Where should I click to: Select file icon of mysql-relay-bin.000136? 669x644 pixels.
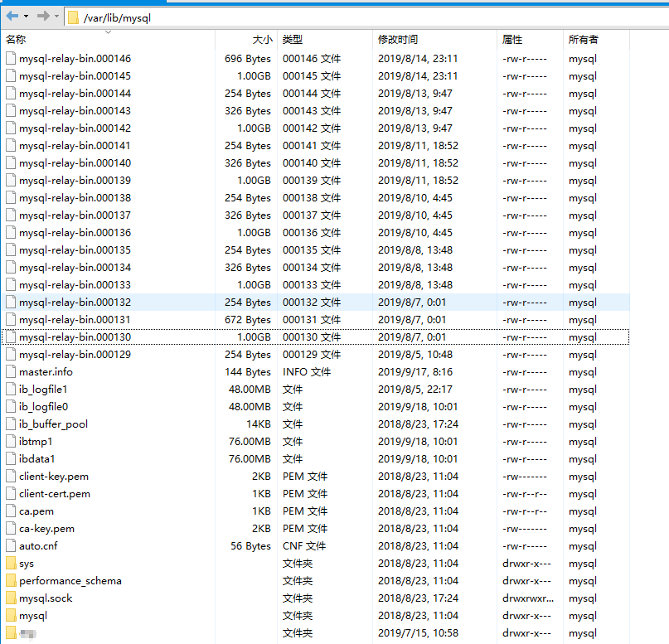pos(11,232)
